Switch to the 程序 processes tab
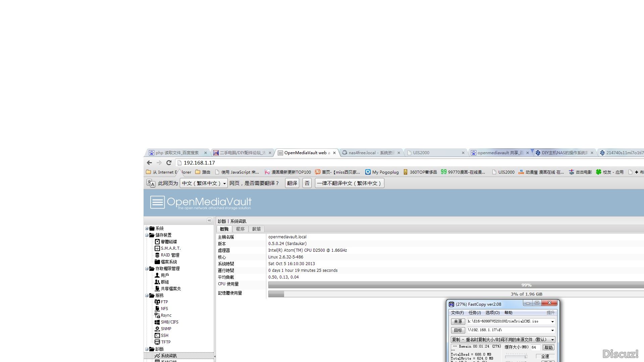 click(240, 229)
